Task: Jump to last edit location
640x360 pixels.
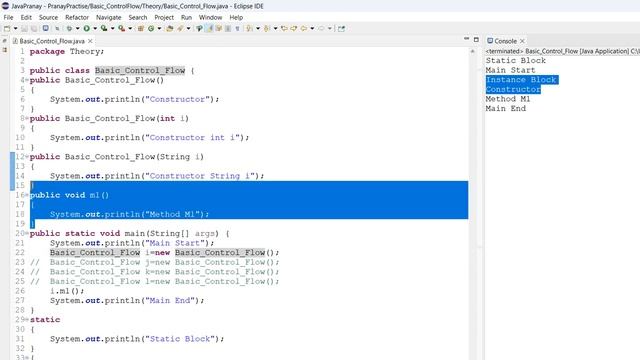Action: [284, 29]
